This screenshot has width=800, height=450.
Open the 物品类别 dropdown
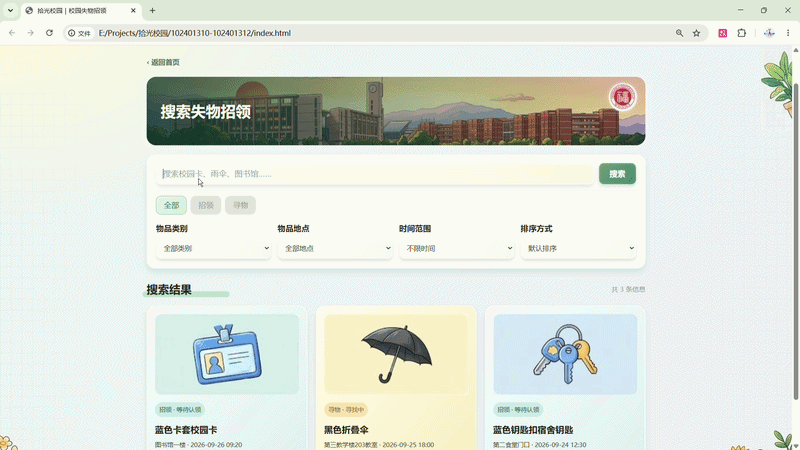point(213,248)
